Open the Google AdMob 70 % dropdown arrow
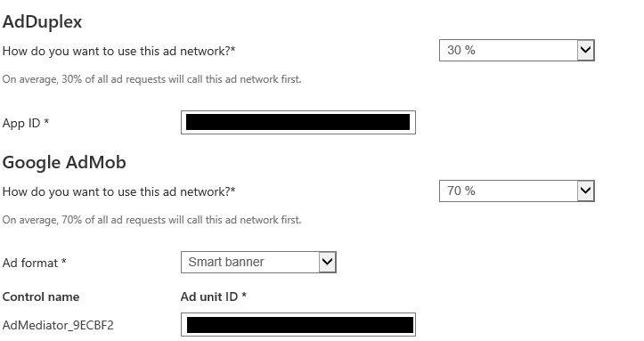Image resolution: width=644 pixels, height=341 pixels. tap(586, 191)
